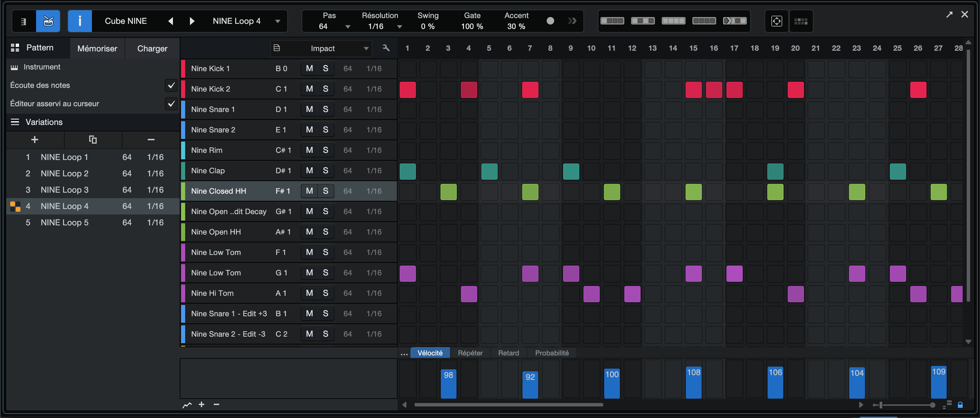
Task: Mute Nine Closed HH
Action: click(309, 191)
